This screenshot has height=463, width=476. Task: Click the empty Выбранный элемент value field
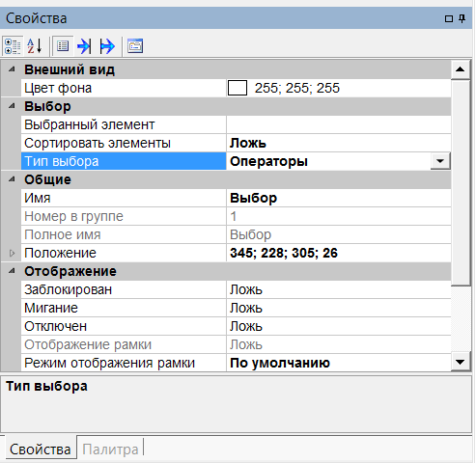point(339,124)
